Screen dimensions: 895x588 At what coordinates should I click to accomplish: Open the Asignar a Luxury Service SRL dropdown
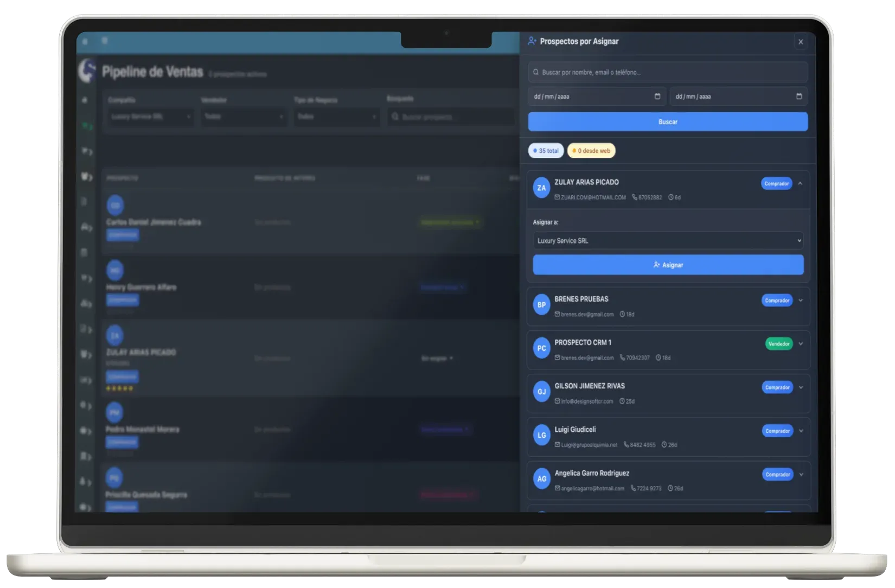pyautogui.click(x=668, y=241)
